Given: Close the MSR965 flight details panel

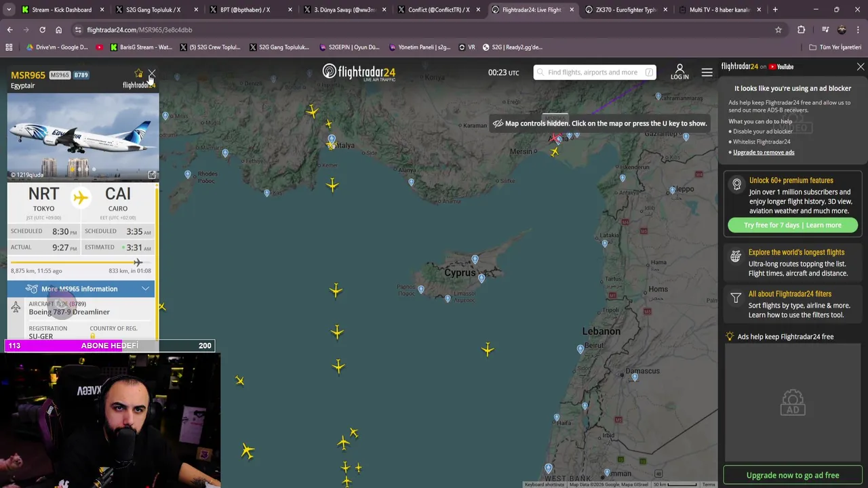Looking at the screenshot, I should tap(152, 73).
